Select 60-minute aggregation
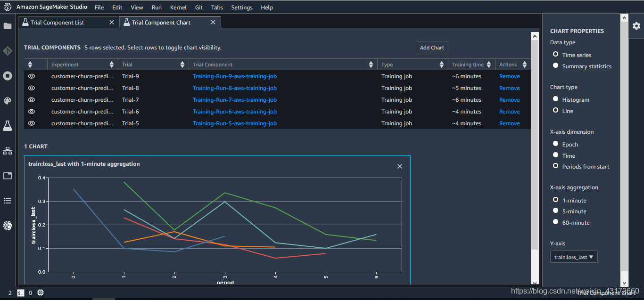This screenshot has width=644, height=300. (x=556, y=222)
